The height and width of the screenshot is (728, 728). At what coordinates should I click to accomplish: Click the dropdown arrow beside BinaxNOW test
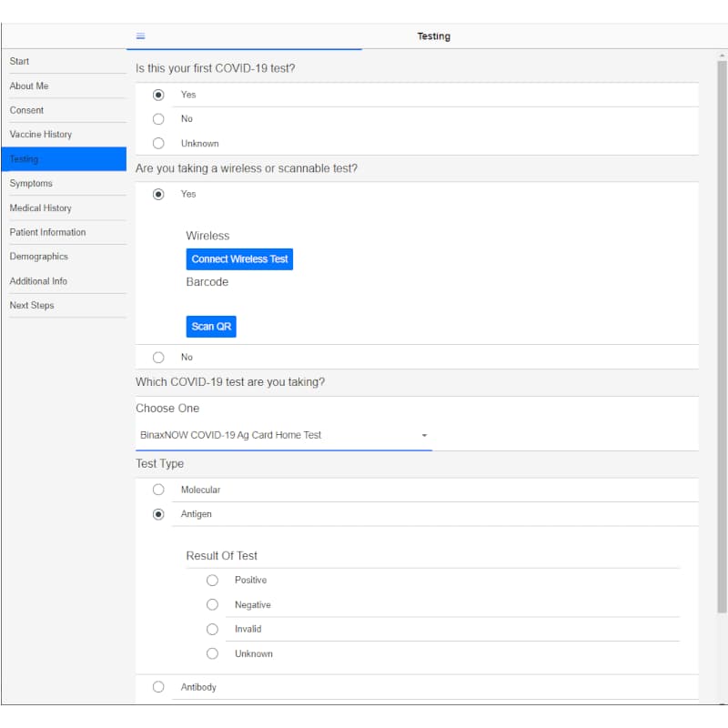(424, 436)
